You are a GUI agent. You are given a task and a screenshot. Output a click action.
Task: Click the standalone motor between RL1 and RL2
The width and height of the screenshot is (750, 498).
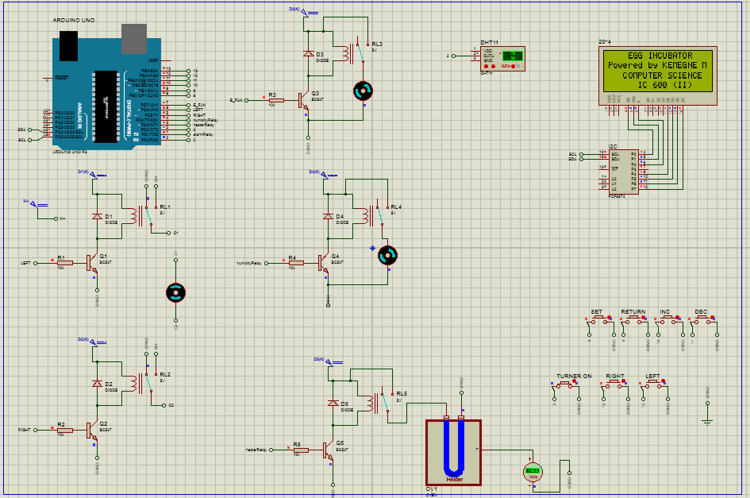point(176,292)
